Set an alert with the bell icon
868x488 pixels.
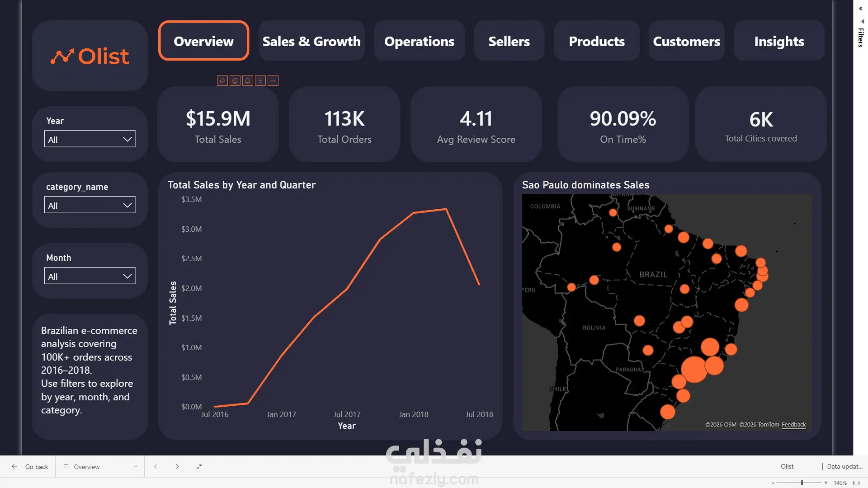click(247, 81)
